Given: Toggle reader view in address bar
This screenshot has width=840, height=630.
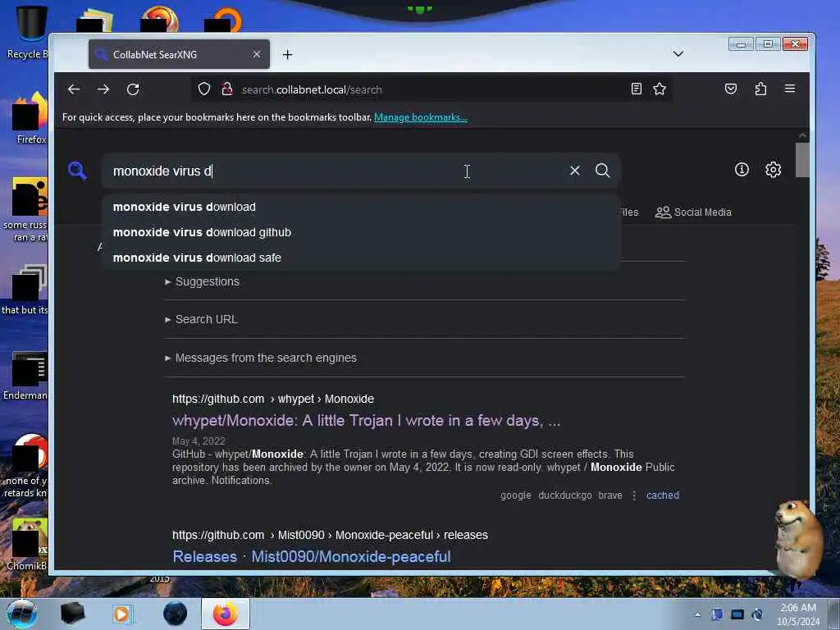Looking at the screenshot, I should (x=637, y=89).
